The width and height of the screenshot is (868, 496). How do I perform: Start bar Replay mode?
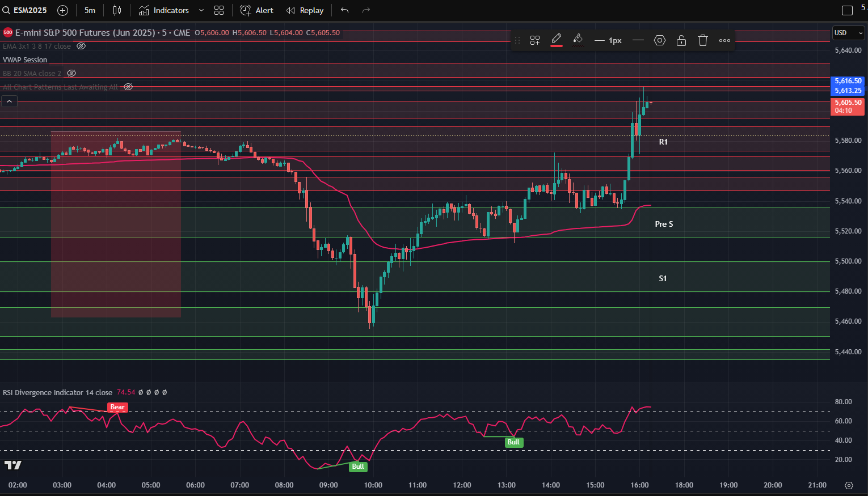point(305,10)
